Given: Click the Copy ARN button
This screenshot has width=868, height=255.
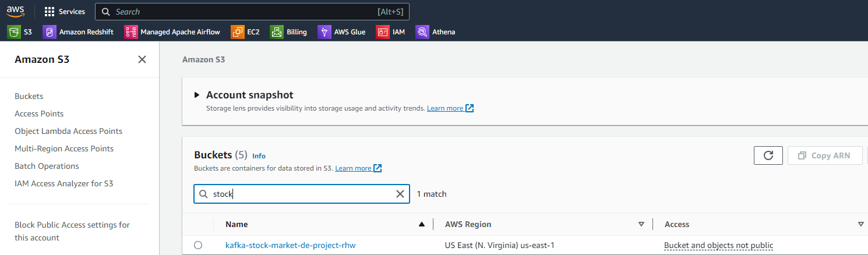Looking at the screenshot, I should 825,155.
